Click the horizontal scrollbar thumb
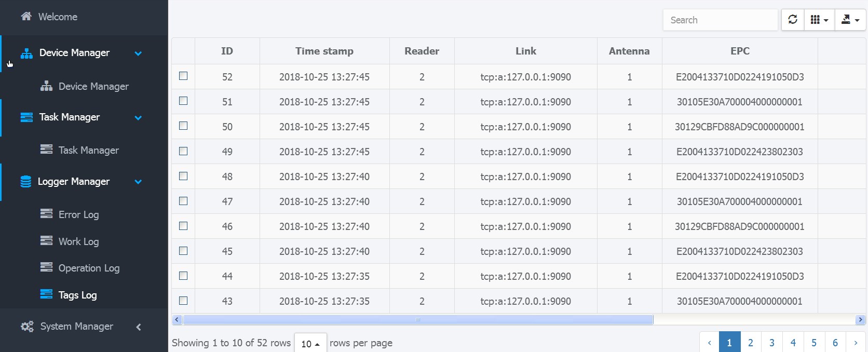The image size is (868, 352). [x=418, y=320]
